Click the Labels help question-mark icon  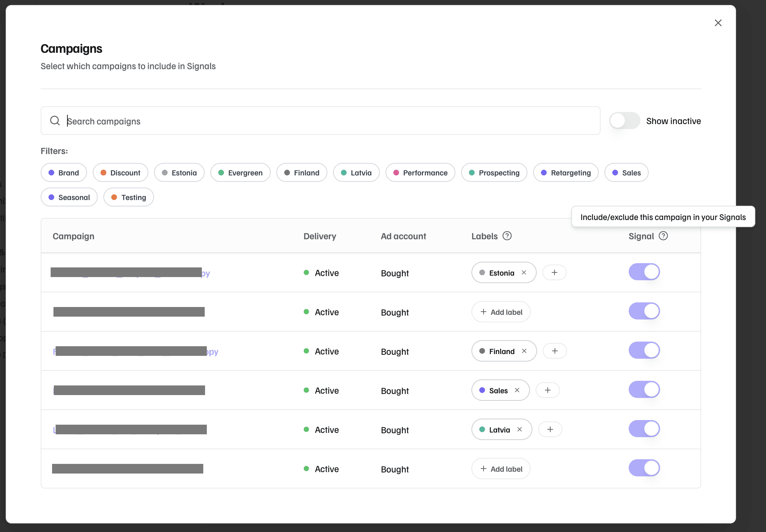pyautogui.click(x=507, y=236)
